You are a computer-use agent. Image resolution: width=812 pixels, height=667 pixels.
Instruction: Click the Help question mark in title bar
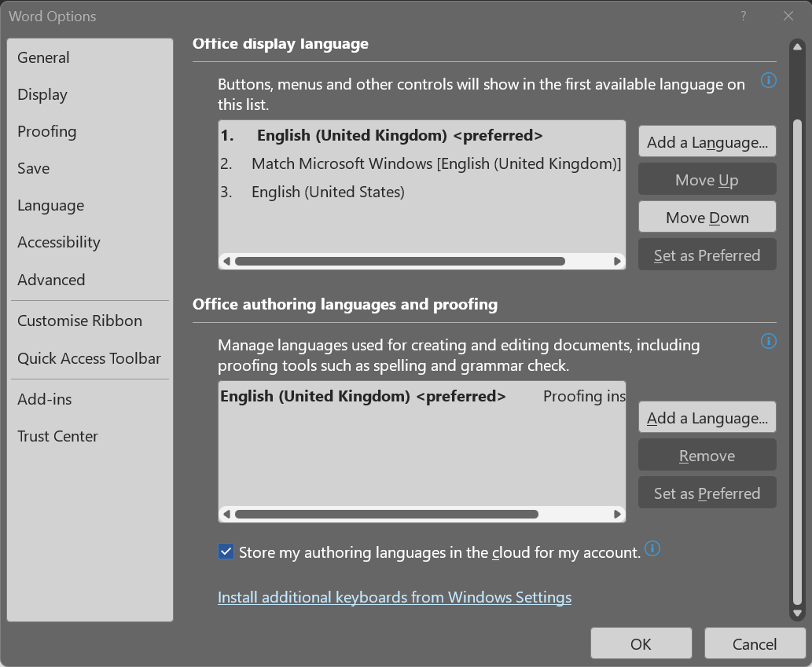[743, 16]
